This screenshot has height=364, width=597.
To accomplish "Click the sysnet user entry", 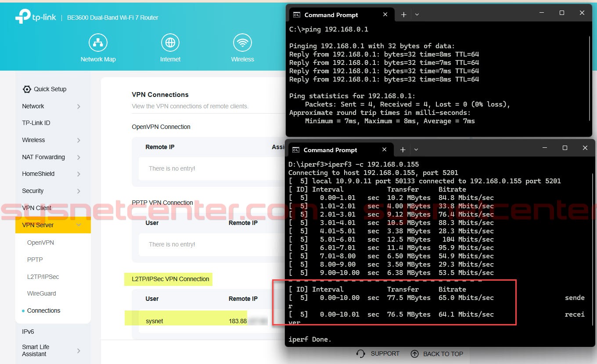I will 155,321.
